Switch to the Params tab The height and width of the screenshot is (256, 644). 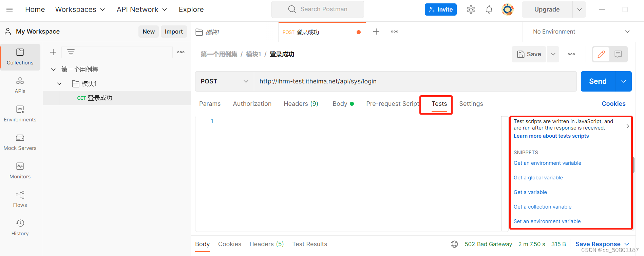(210, 104)
